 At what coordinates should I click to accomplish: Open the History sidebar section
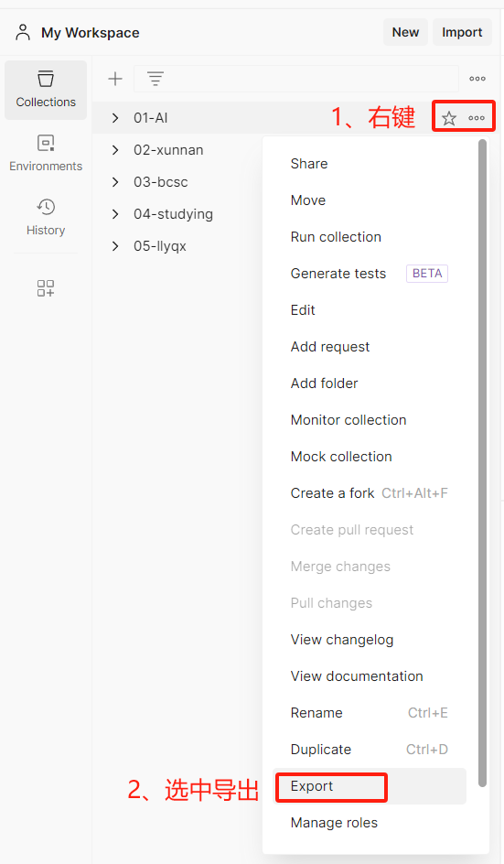pyautogui.click(x=46, y=218)
